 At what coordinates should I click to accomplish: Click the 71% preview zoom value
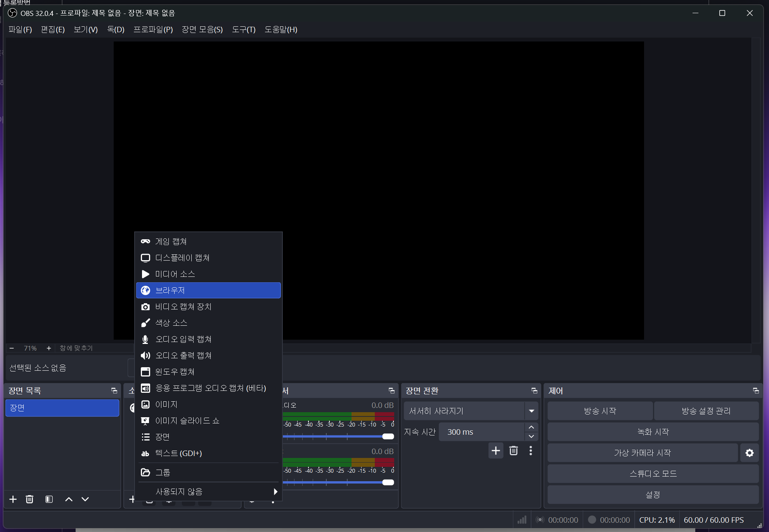coord(30,348)
